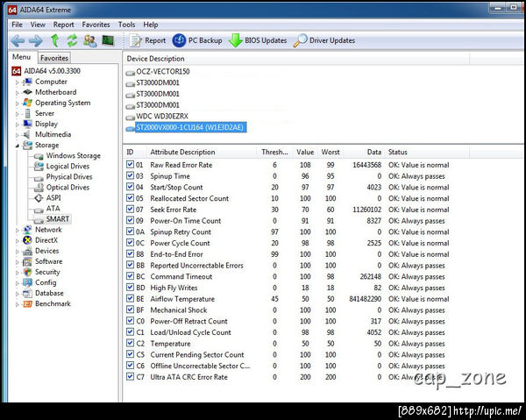Select the OCZ-VECTOR150 drive icon
Screen dimensions: 526x420
[130, 73]
